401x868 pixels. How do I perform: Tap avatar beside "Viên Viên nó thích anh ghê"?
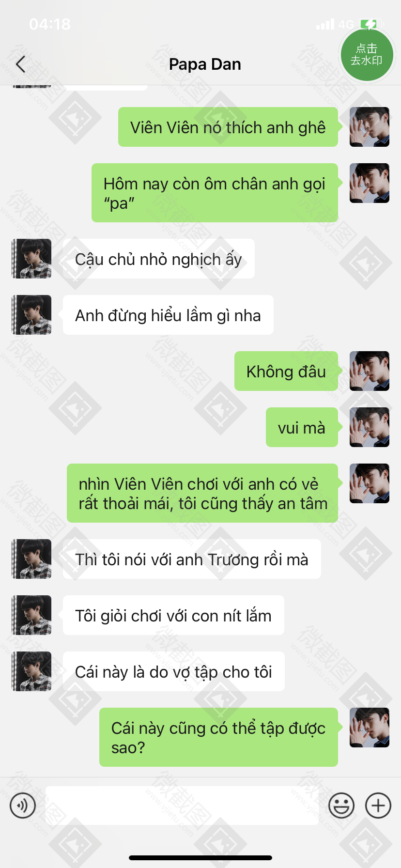click(370, 127)
